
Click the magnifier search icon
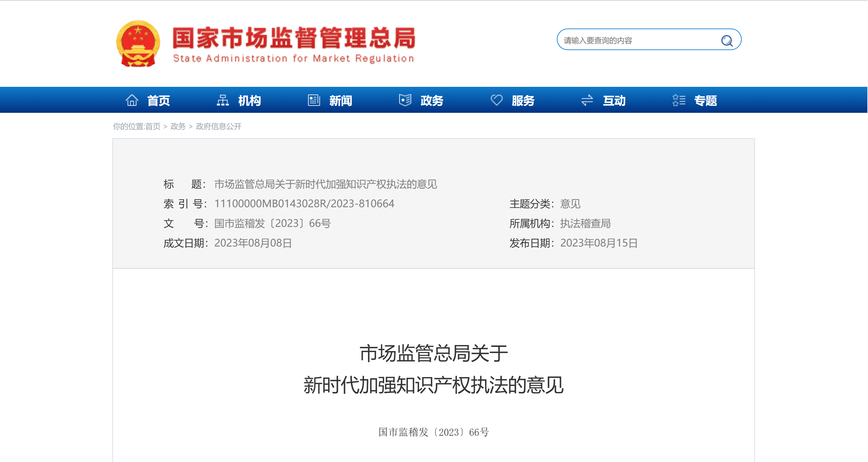pyautogui.click(x=727, y=41)
